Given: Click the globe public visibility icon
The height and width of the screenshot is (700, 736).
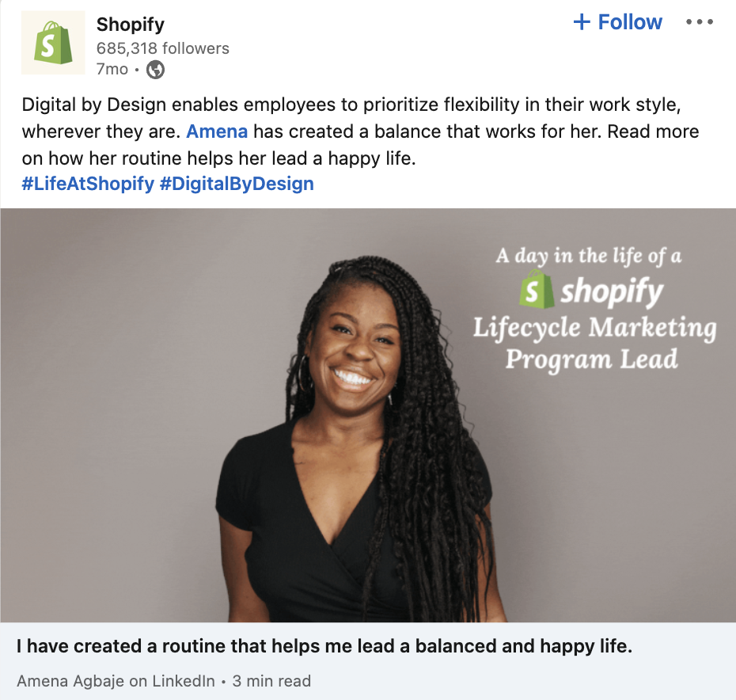Looking at the screenshot, I should [x=155, y=70].
